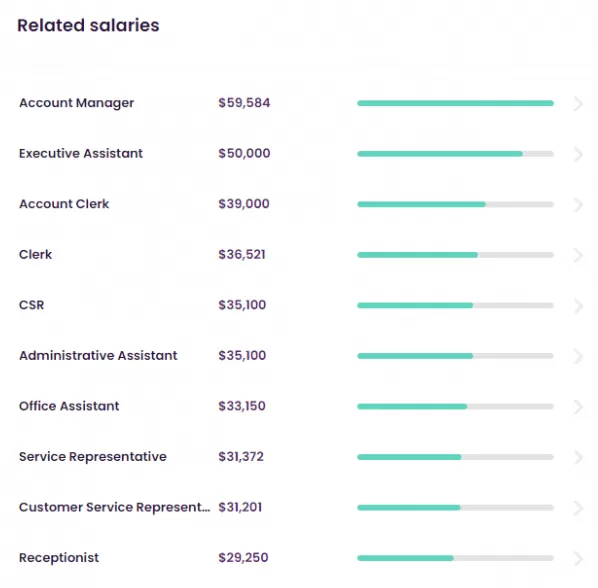Click the chevron arrow beside Executive Assistant
This screenshot has width=598, height=588.
(x=578, y=154)
